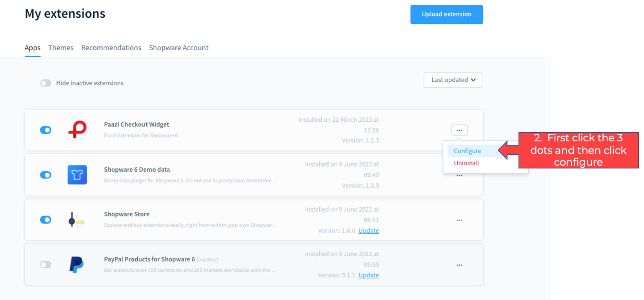Click Update link for PayPal Products

click(369, 275)
